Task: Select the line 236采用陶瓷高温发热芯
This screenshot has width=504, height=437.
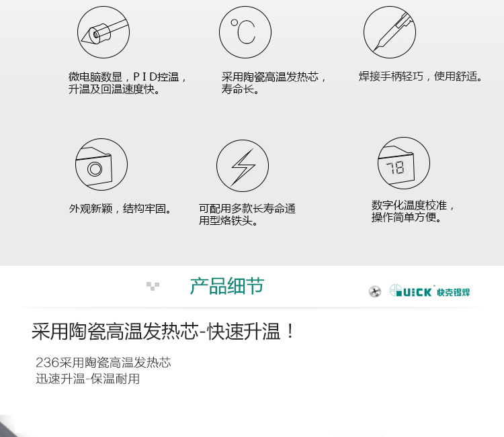Action: (x=103, y=362)
